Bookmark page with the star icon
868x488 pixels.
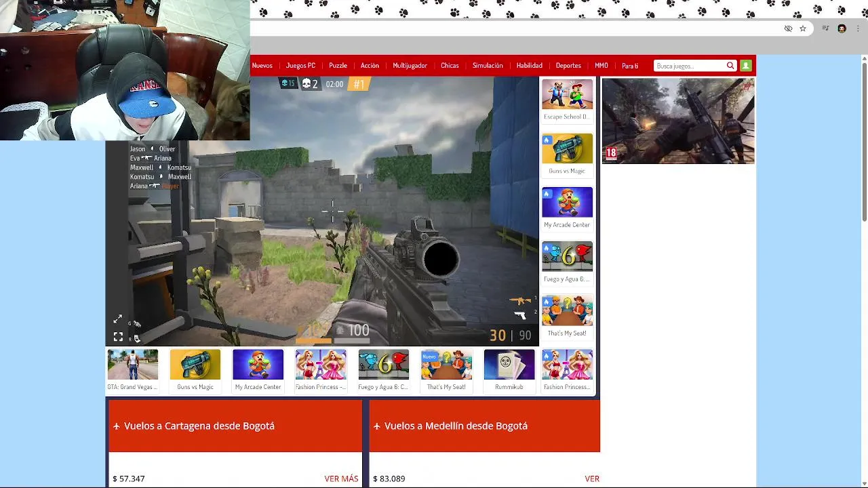[x=803, y=28]
